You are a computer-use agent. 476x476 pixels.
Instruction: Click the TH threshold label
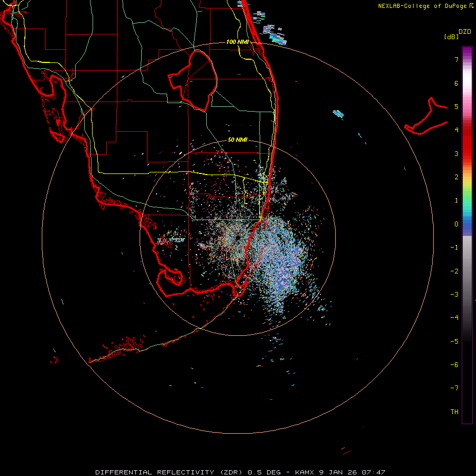[454, 412]
